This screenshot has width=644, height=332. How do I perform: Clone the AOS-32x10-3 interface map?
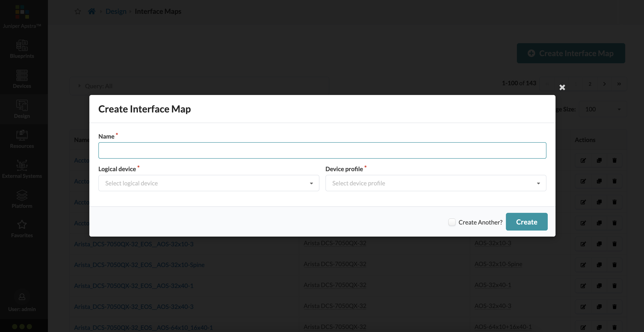tap(599, 244)
